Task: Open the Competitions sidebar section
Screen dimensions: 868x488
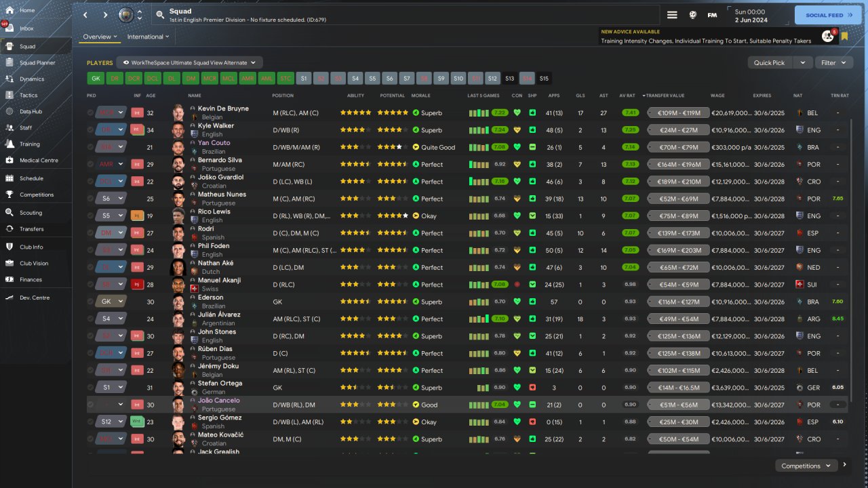Action: (35, 195)
